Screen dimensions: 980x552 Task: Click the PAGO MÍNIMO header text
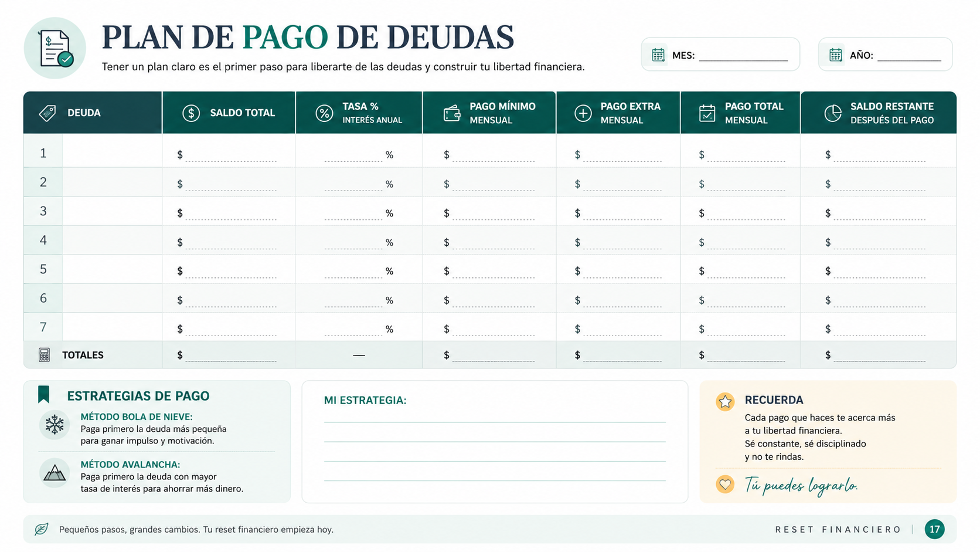click(x=502, y=106)
